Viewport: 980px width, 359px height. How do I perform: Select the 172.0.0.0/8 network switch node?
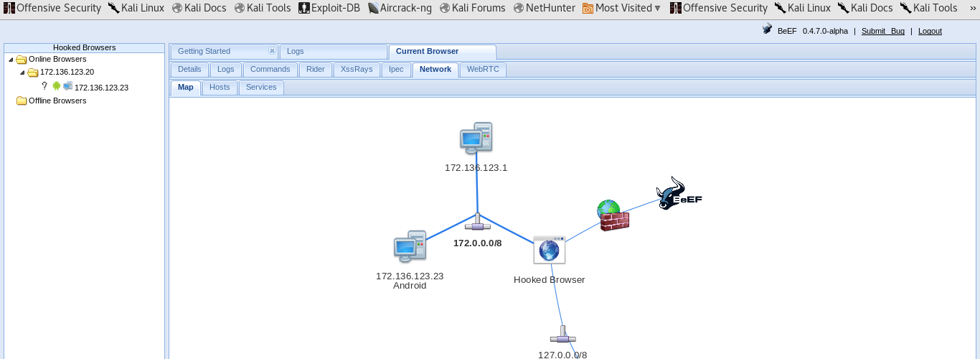477,223
